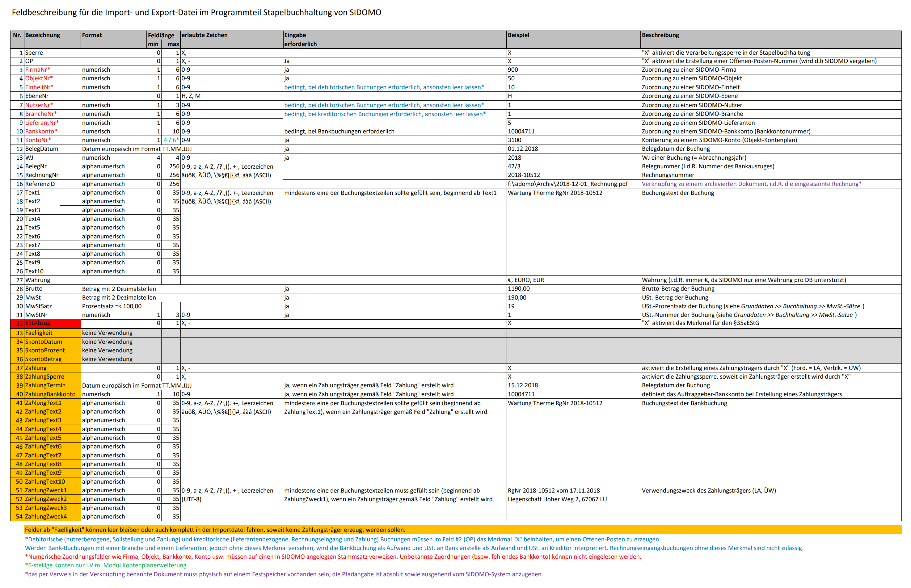Click the blue requirement text in the BrancheNr row

tap(385, 114)
